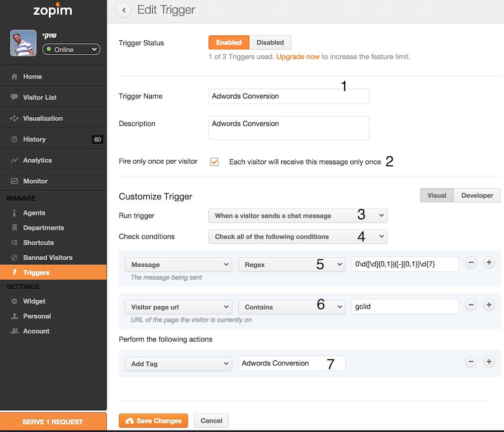Click the Triggers lightning icon
504x432 pixels.
(14, 272)
